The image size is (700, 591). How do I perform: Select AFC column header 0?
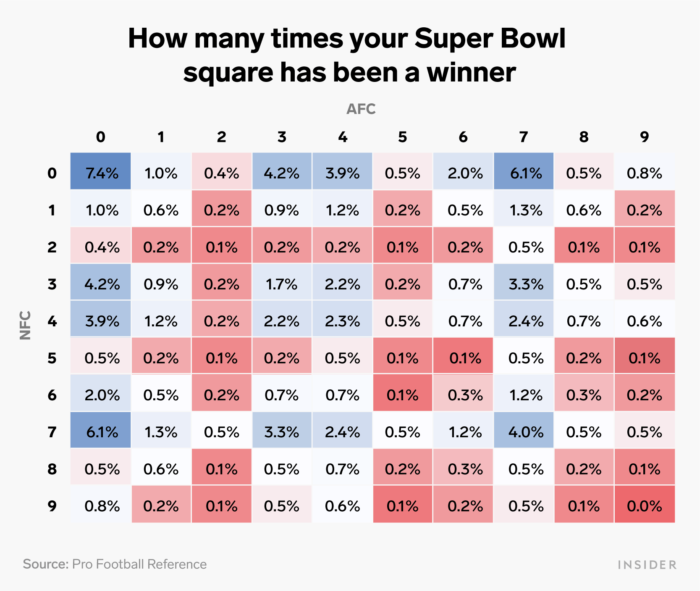101,137
